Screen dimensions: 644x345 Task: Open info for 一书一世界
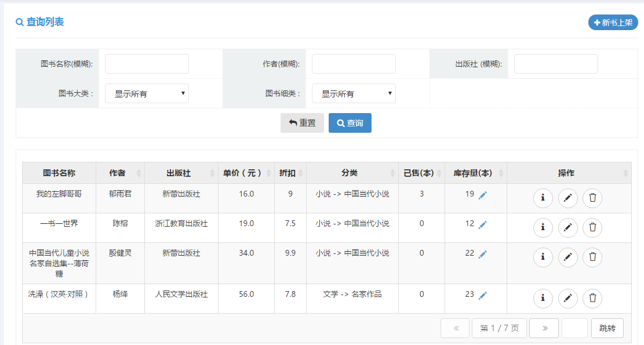[x=543, y=227]
